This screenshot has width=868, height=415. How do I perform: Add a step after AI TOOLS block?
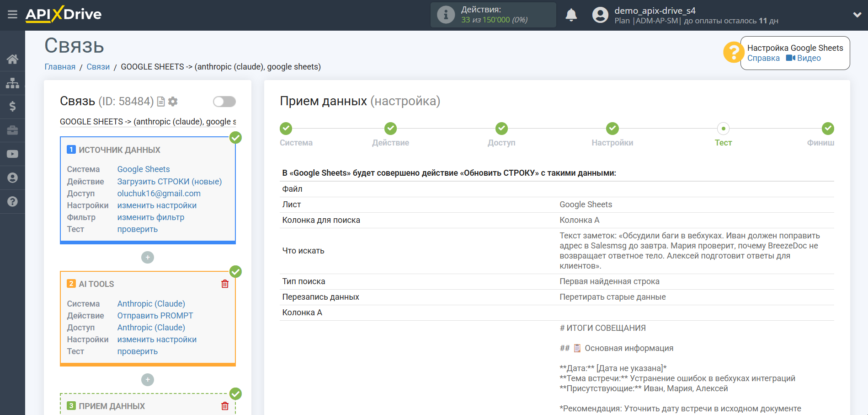pos(148,380)
